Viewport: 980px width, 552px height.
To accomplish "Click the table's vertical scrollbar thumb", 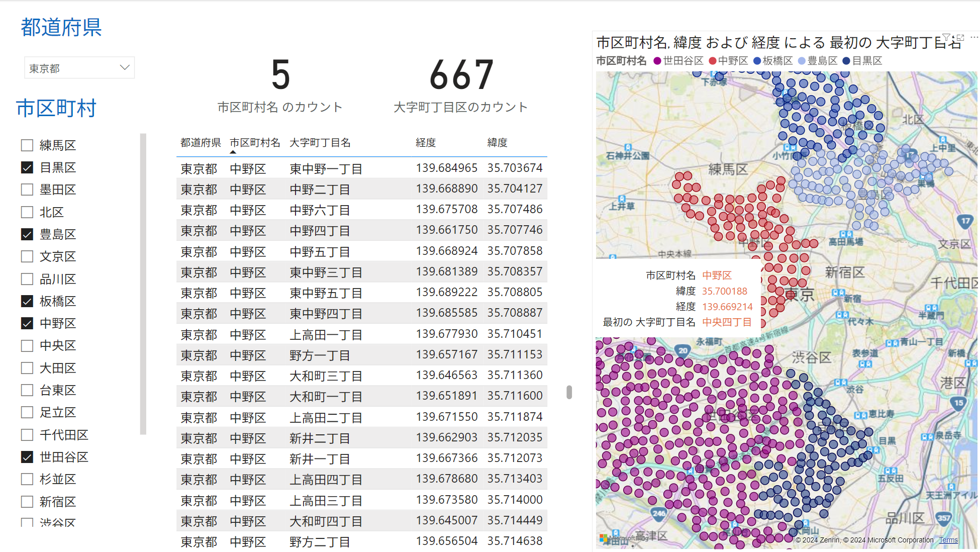I will (569, 392).
